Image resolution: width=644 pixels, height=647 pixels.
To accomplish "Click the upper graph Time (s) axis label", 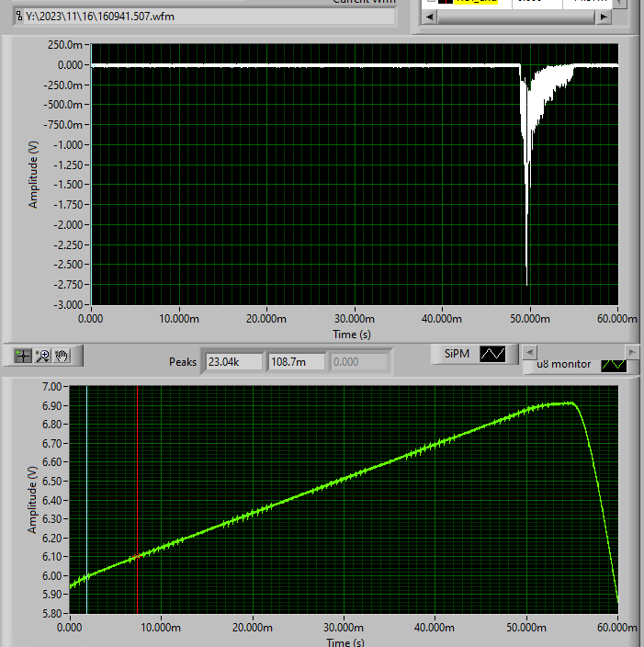I will (352, 335).
